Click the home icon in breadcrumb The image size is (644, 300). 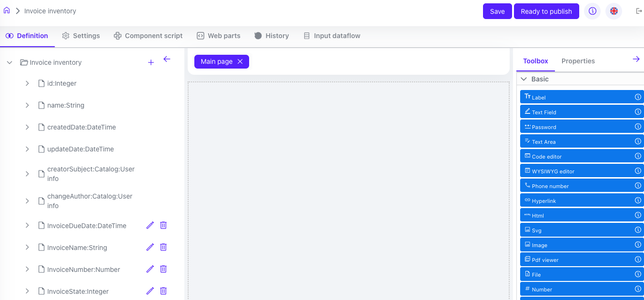[7, 10]
